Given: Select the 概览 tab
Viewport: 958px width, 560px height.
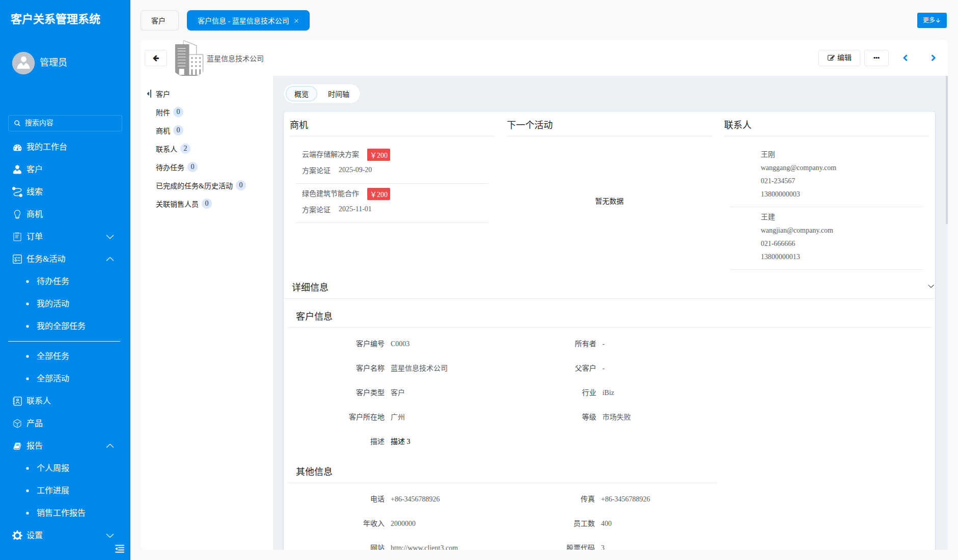Looking at the screenshot, I should click(x=301, y=94).
